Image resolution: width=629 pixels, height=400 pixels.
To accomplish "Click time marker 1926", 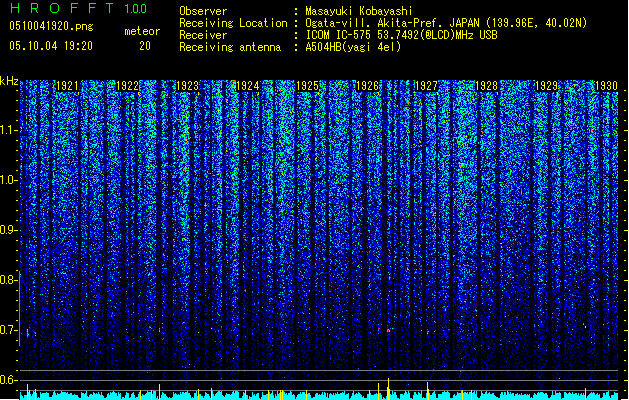I will coord(367,86).
